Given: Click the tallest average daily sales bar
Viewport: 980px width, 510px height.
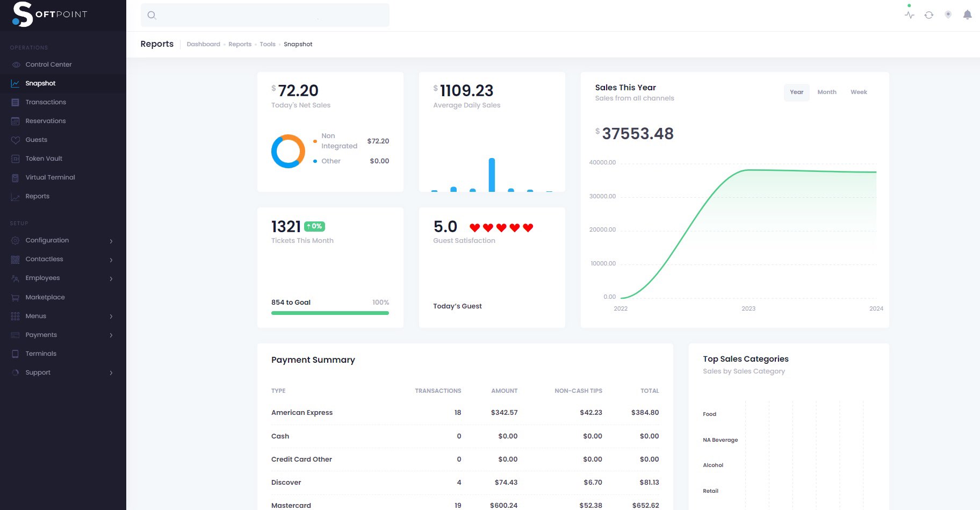Looking at the screenshot, I should 492,175.
